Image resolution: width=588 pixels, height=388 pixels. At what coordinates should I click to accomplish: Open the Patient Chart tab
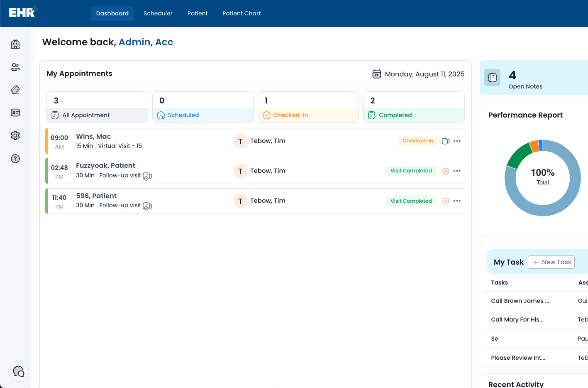coord(242,13)
